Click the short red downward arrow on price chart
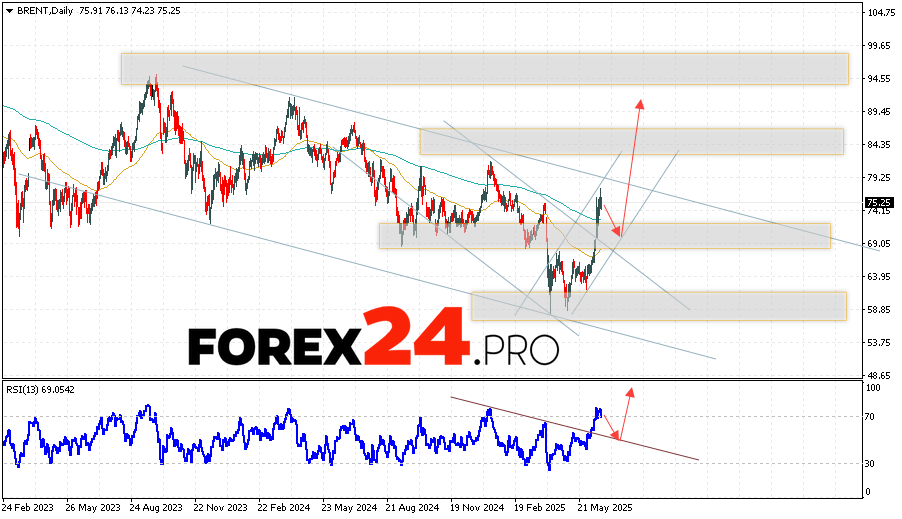902x519 pixels. (x=611, y=220)
